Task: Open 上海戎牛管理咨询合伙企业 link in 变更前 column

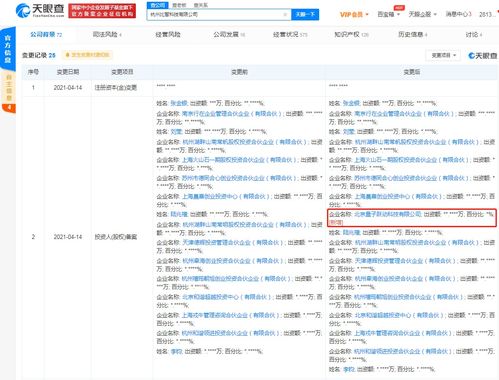Action: click(x=232, y=315)
